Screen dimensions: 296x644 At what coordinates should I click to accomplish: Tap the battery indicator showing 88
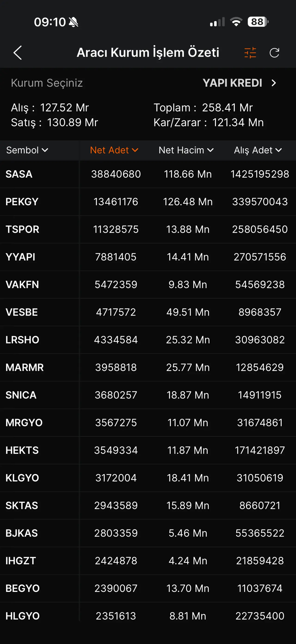tap(258, 22)
